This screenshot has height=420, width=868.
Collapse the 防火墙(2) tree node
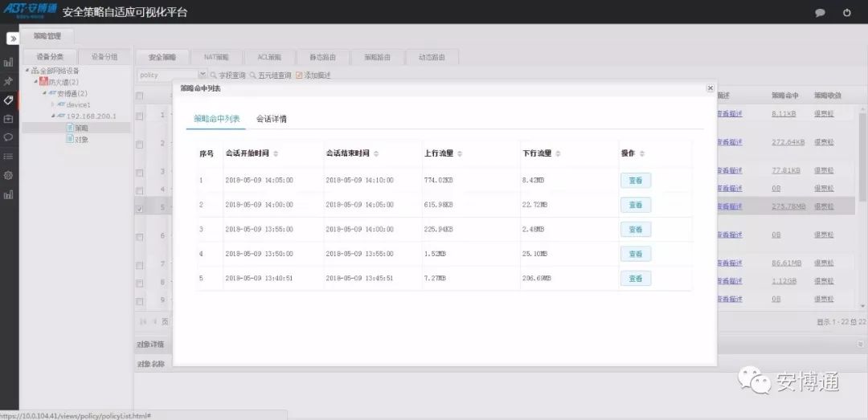point(35,82)
